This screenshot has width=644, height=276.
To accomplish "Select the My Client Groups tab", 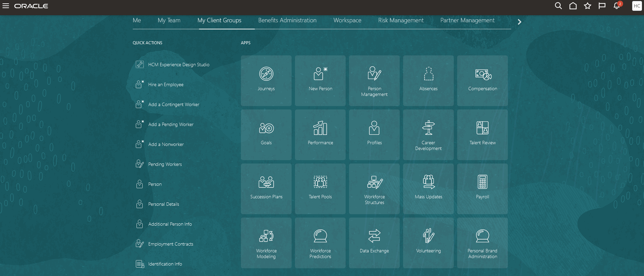I will point(220,20).
